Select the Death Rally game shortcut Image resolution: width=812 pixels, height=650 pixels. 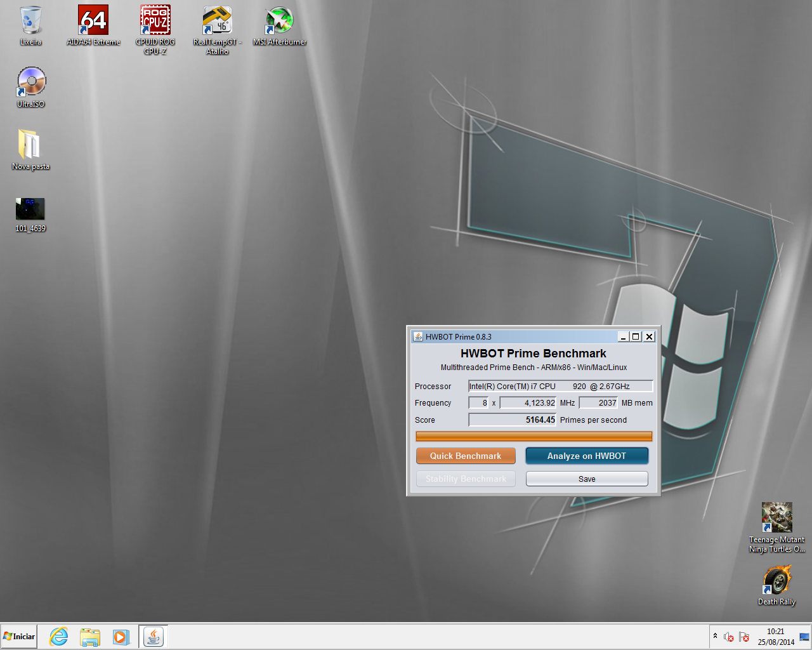click(x=776, y=585)
